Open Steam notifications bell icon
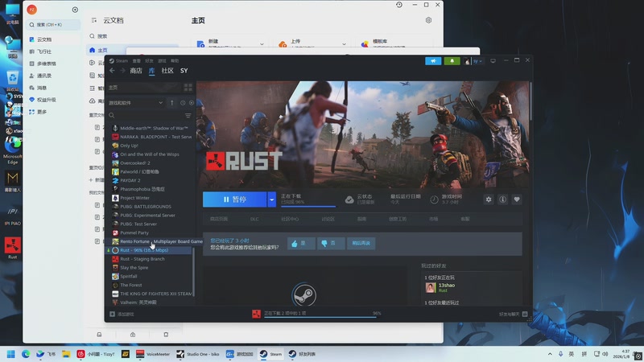This screenshot has height=362, width=644. pos(452,61)
